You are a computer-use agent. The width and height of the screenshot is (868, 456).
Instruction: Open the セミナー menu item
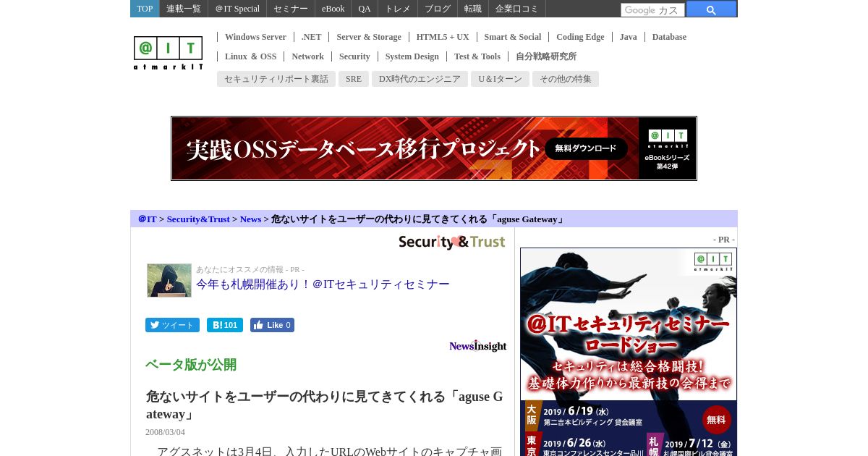pyautogui.click(x=291, y=9)
